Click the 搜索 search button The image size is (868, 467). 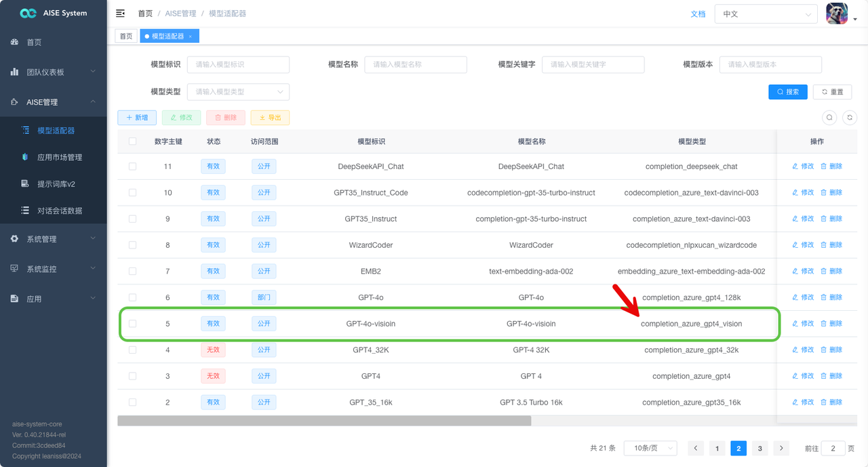(x=787, y=92)
